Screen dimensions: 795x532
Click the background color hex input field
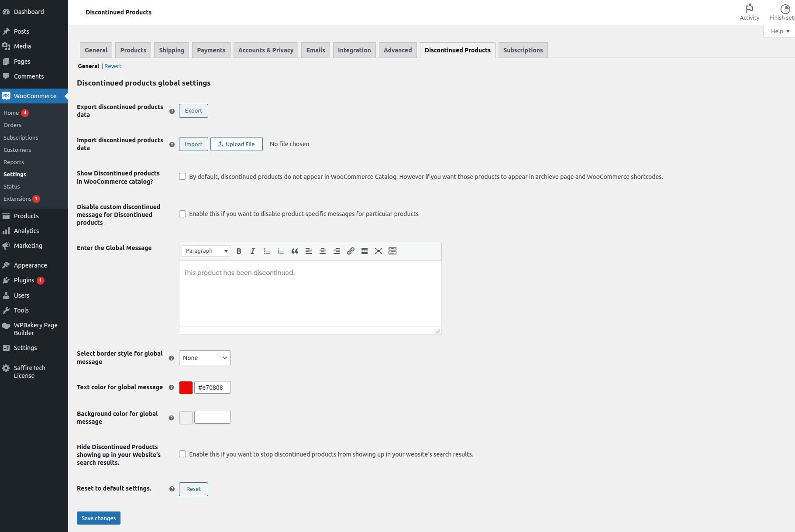[x=213, y=418]
